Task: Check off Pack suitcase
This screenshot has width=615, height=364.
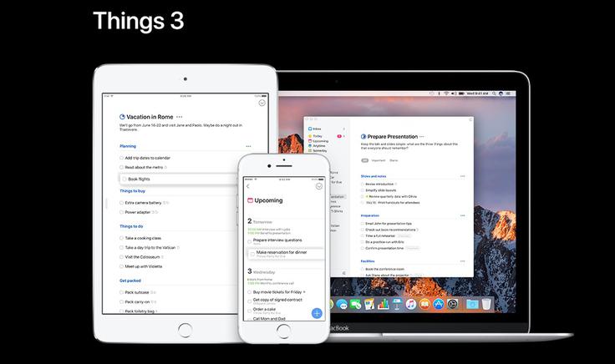Action: (121, 292)
